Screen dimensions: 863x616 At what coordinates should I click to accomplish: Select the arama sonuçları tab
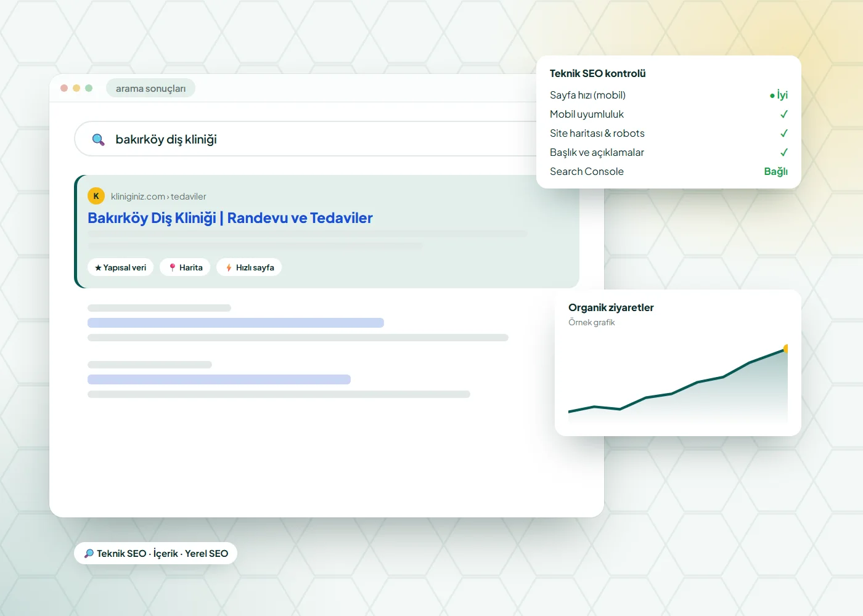click(150, 88)
